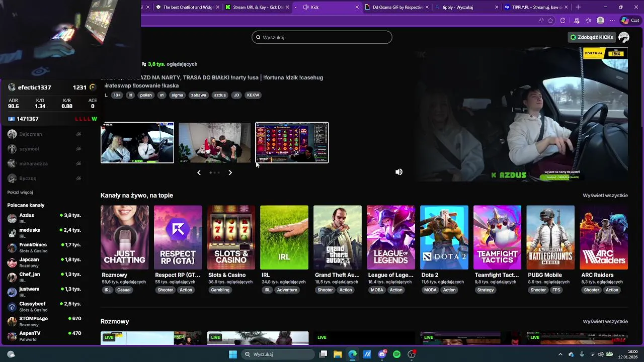This screenshot has width=644, height=362.
Task: Select the slots game carousel thumbnail
Action: tap(292, 143)
